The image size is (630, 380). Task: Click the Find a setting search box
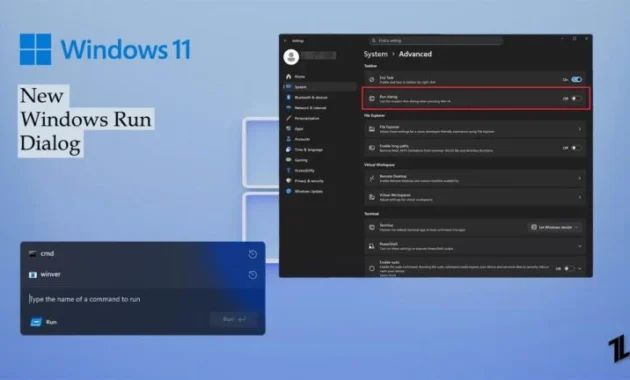point(436,41)
